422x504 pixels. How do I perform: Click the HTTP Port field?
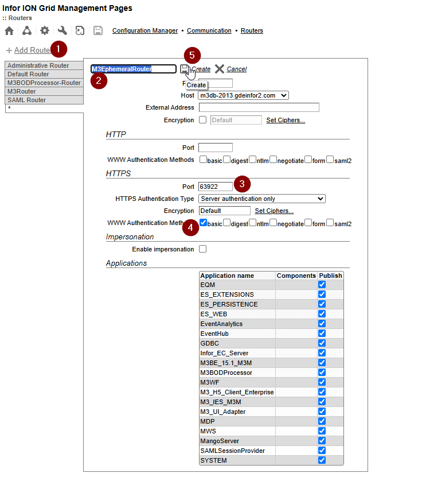click(216, 148)
